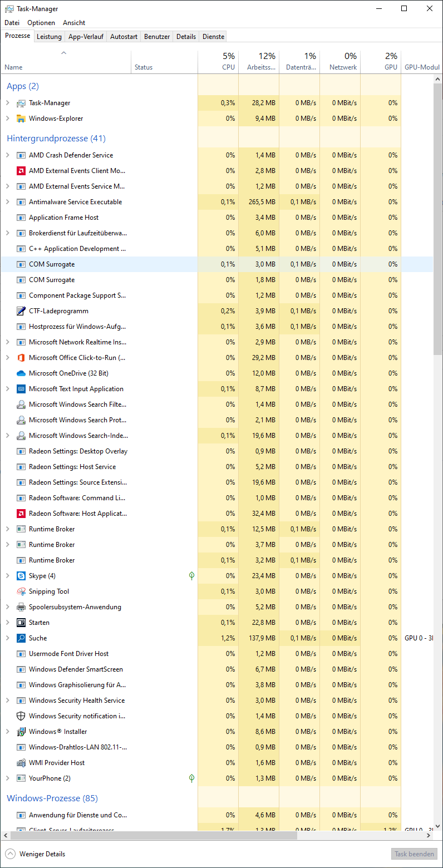Click the Antimalware Service Executable icon
This screenshot has width=443, height=868.
tap(21, 202)
